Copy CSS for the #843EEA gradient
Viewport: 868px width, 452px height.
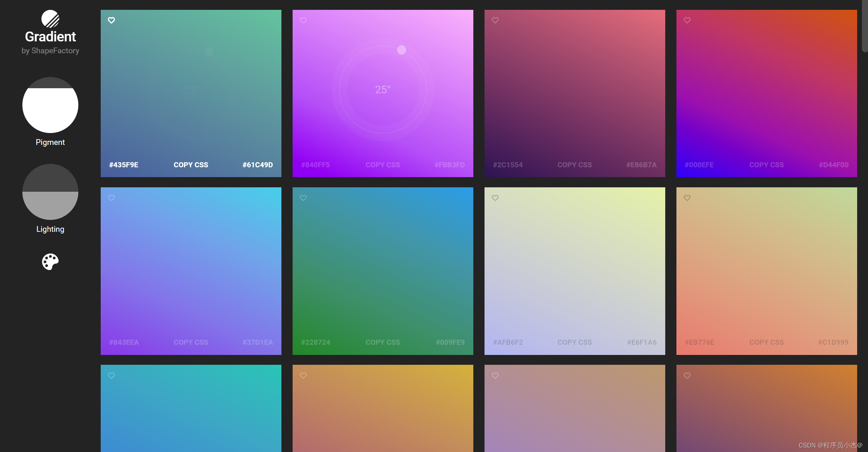(191, 342)
